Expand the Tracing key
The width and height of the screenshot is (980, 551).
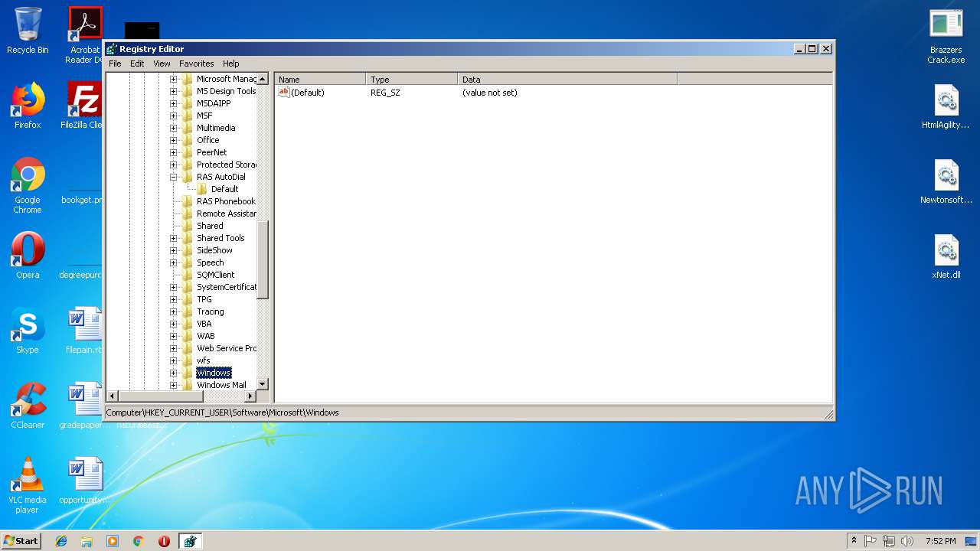[x=174, y=311]
